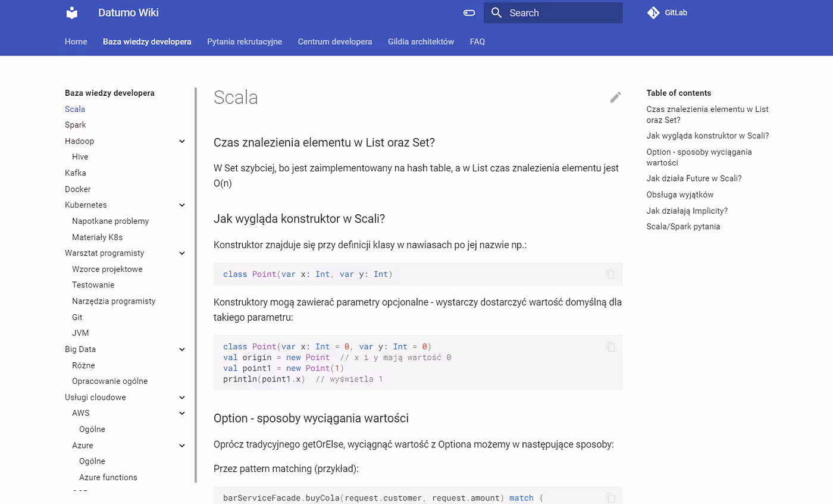This screenshot has height=504, width=833.
Task: Click the Big Data label in sidebar
Action: 80,349
